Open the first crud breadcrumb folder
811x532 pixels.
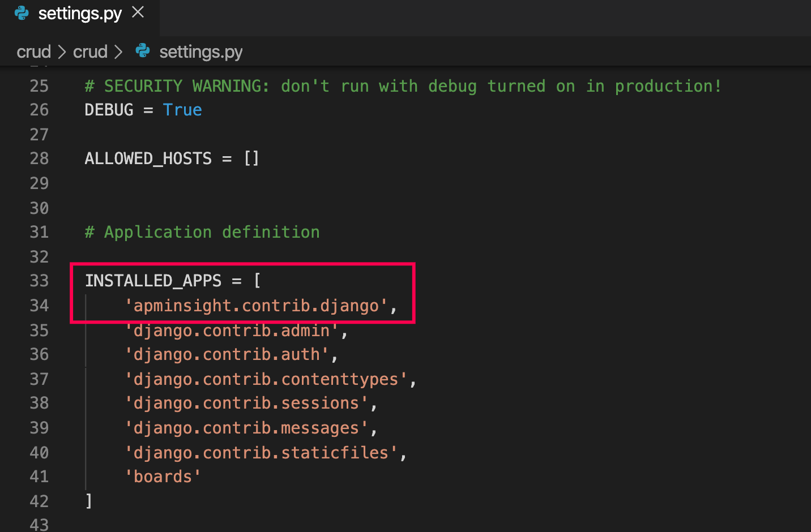tap(33, 52)
